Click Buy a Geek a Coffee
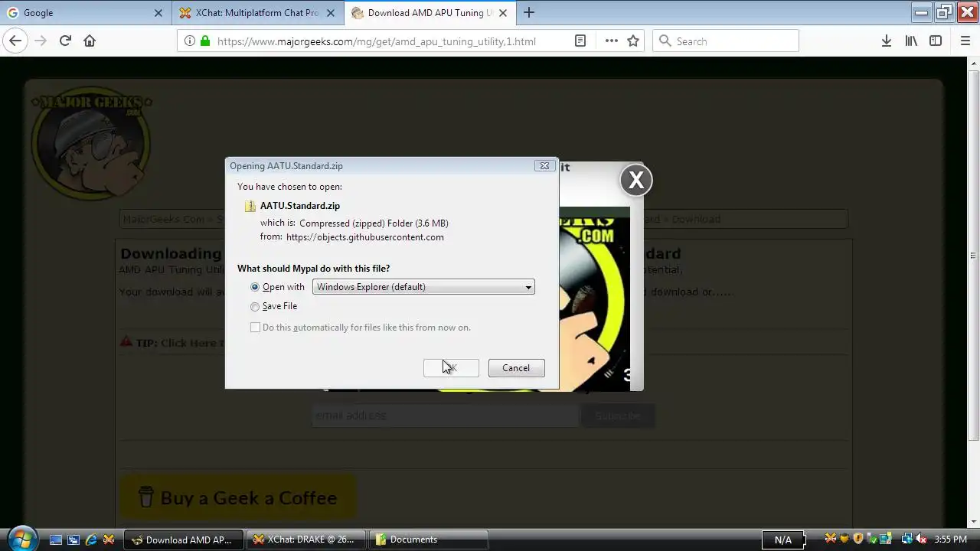The image size is (980, 551). coord(238,498)
